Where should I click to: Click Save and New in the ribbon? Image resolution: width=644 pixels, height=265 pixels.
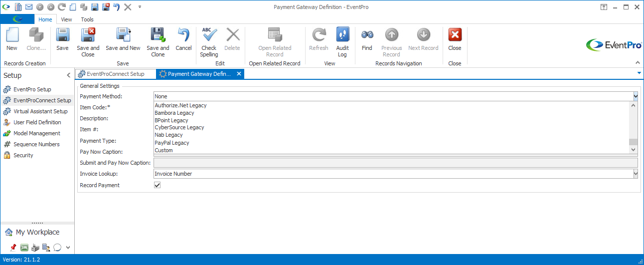click(x=123, y=39)
